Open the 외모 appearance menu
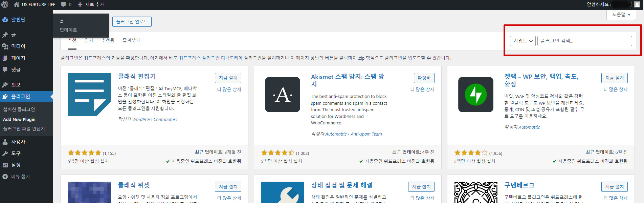The height and width of the screenshot is (203, 644). (x=16, y=85)
